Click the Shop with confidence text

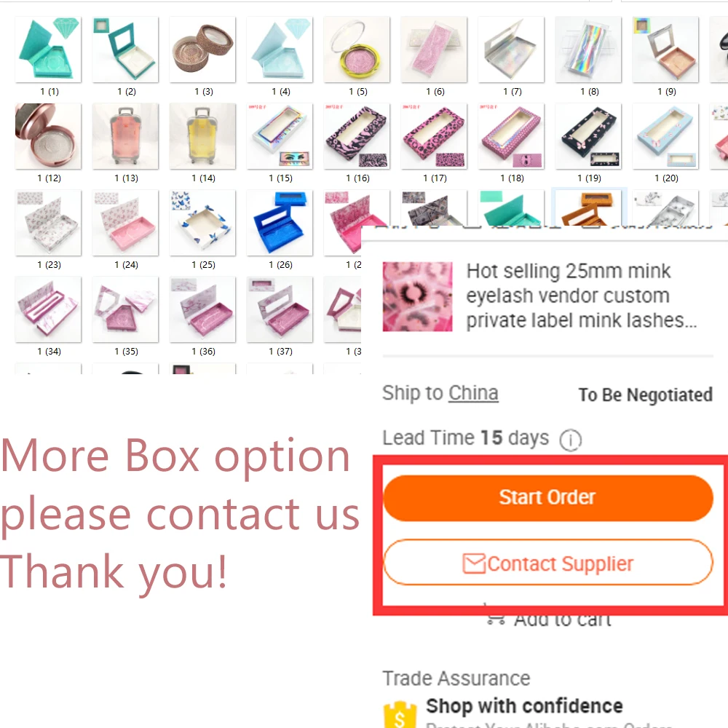tap(524, 705)
